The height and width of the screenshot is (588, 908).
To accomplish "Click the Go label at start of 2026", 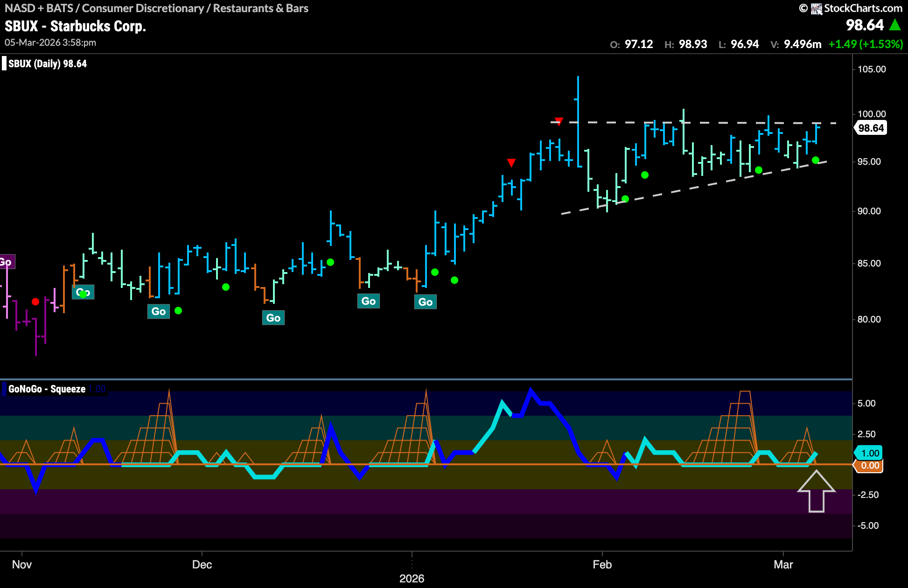I will pos(426,302).
